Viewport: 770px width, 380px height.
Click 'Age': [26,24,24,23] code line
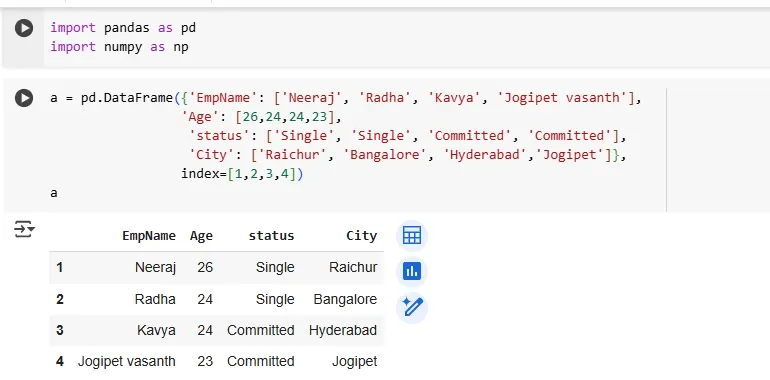pyautogui.click(x=261, y=117)
